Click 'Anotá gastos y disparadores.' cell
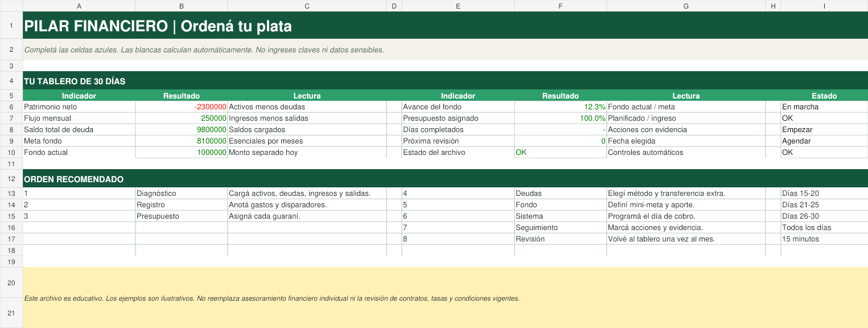This screenshot has height=328, width=868. [307, 205]
